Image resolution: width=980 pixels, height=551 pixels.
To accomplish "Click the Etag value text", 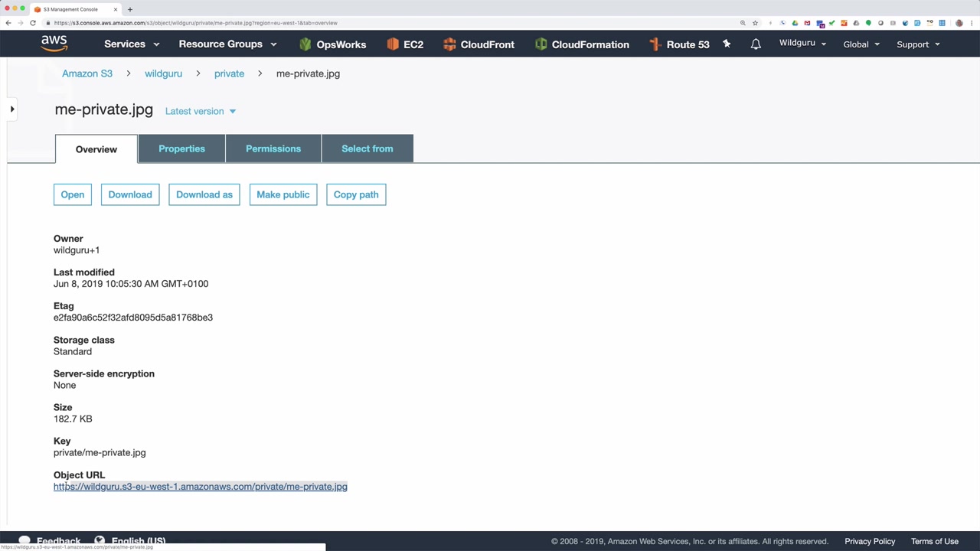I will [133, 318].
